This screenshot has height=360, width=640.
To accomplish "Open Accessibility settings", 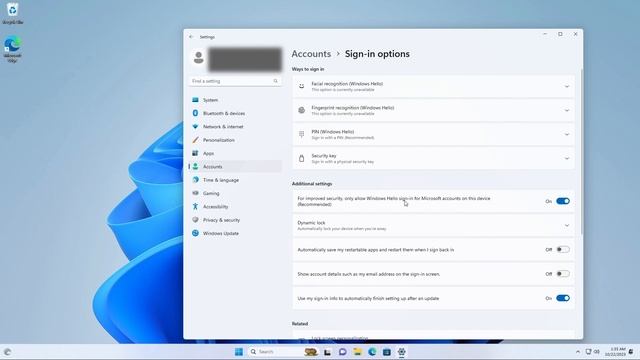I will 235,207.
